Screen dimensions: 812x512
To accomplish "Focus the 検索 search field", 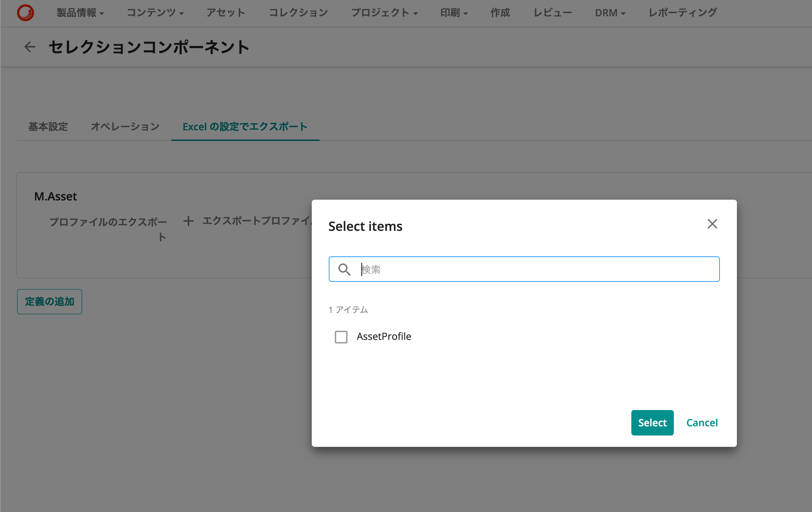I will 524,269.
